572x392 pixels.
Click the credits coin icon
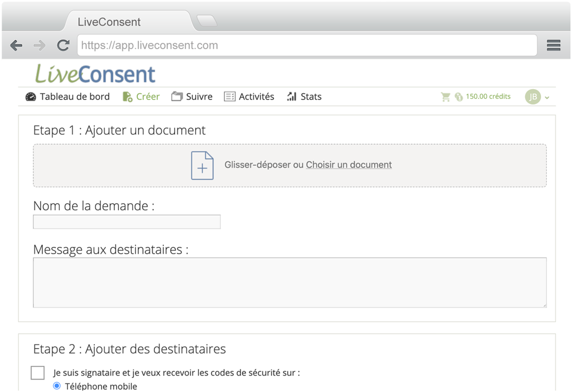458,97
